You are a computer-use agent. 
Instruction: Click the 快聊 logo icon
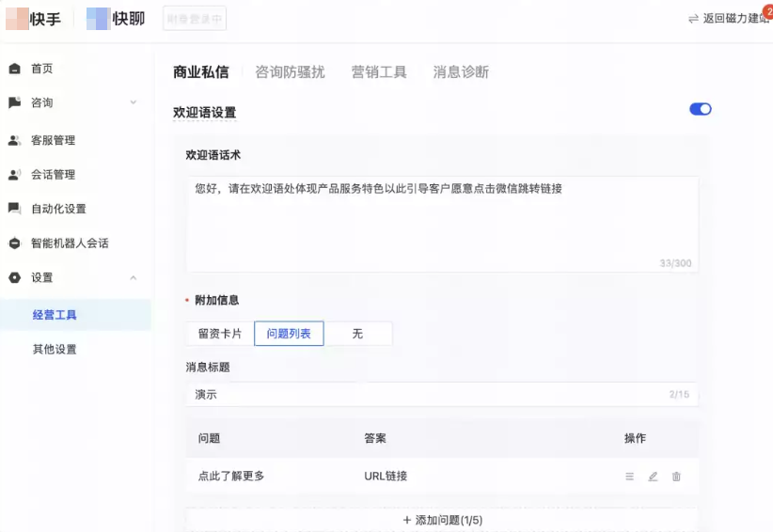point(98,19)
